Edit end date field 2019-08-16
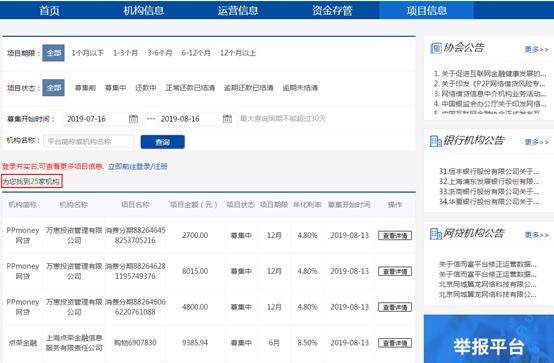Image resolution: width=554 pixels, height=363 pixels. pyautogui.click(x=196, y=119)
